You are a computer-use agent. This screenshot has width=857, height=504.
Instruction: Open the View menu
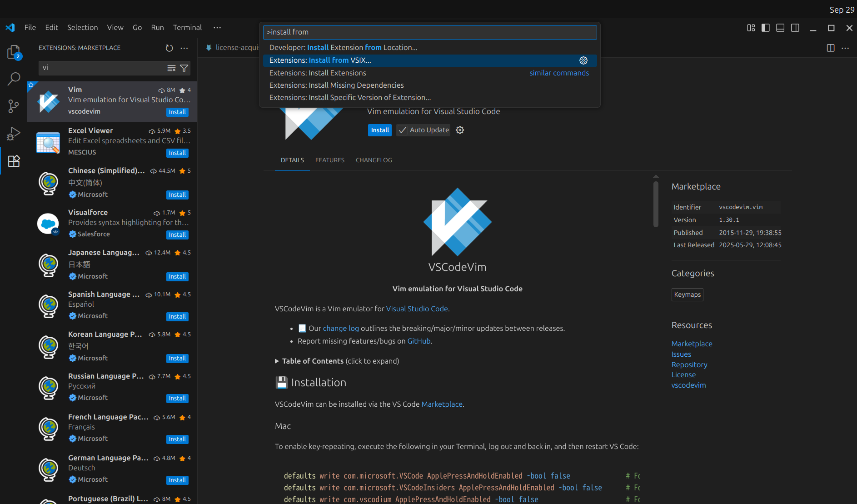pos(115,27)
